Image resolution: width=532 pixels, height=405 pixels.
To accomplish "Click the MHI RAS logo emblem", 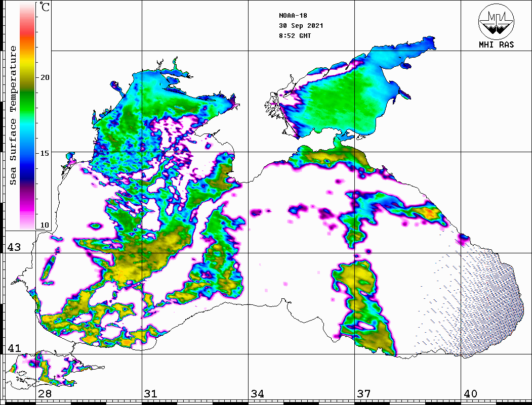I will [x=496, y=22].
